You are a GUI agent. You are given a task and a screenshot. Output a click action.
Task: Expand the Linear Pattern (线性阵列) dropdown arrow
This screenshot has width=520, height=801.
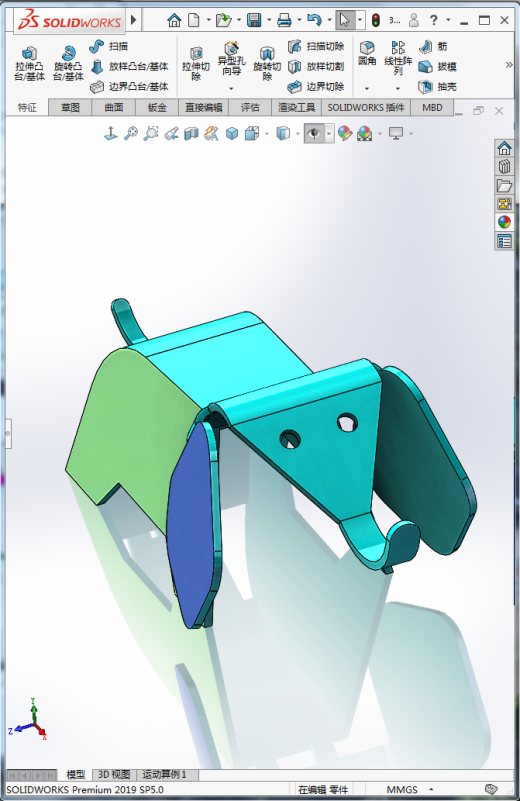[398, 88]
